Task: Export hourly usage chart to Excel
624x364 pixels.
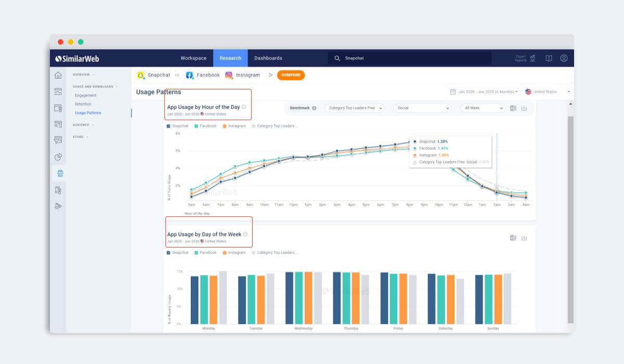Action: (513, 108)
